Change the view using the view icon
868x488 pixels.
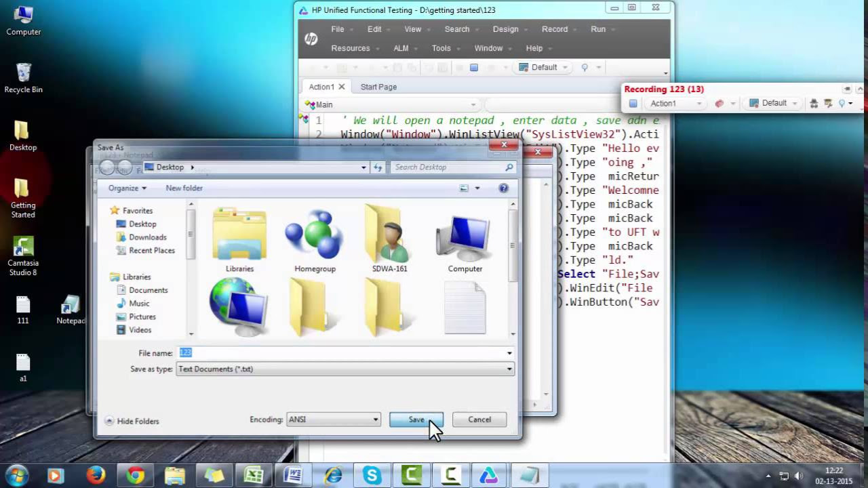click(464, 188)
